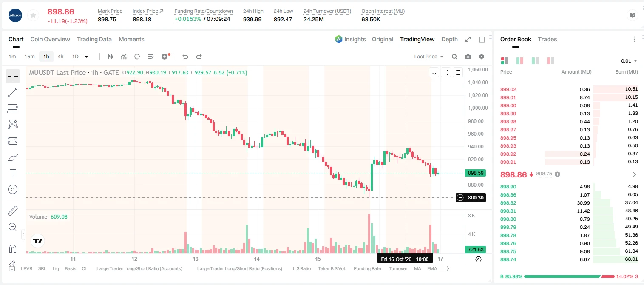Redo the last chart action

click(x=199, y=57)
